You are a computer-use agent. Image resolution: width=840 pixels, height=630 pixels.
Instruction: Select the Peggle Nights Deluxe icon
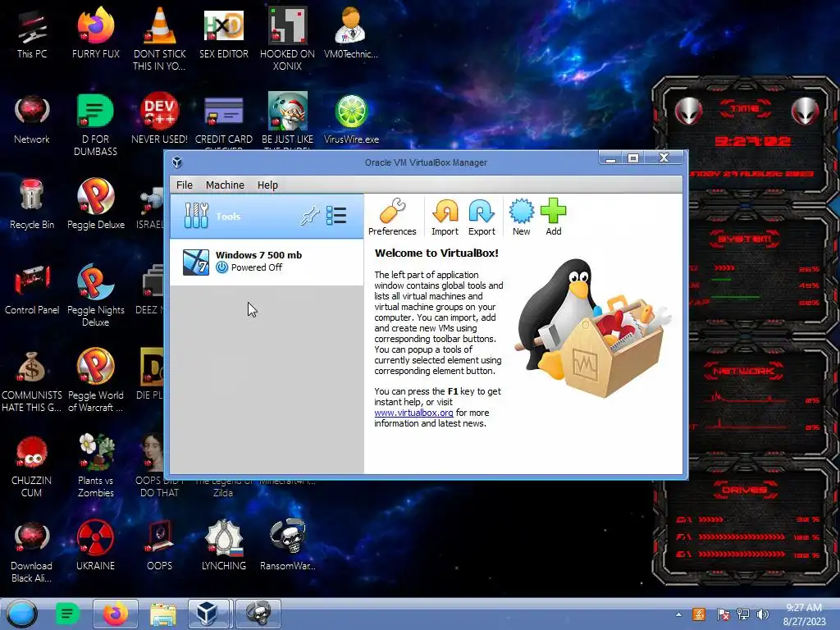(95, 295)
